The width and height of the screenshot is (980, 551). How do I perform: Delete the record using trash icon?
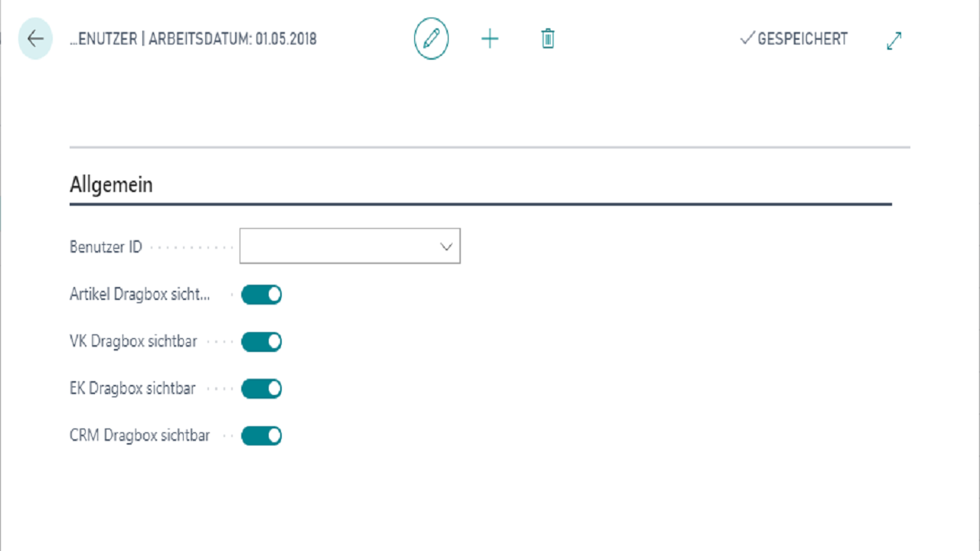547,39
